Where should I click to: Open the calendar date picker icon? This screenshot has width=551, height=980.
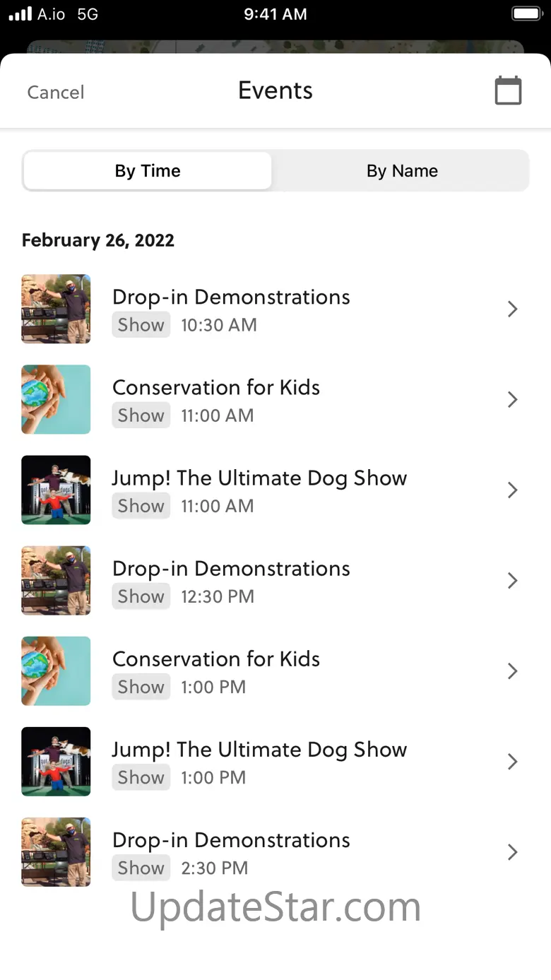pyautogui.click(x=508, y=90)
